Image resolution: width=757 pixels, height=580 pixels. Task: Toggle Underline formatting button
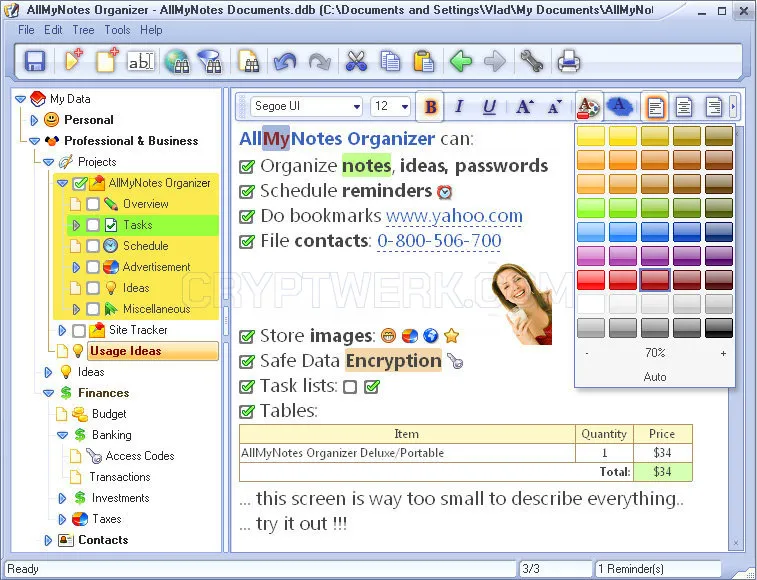point(489,106)
